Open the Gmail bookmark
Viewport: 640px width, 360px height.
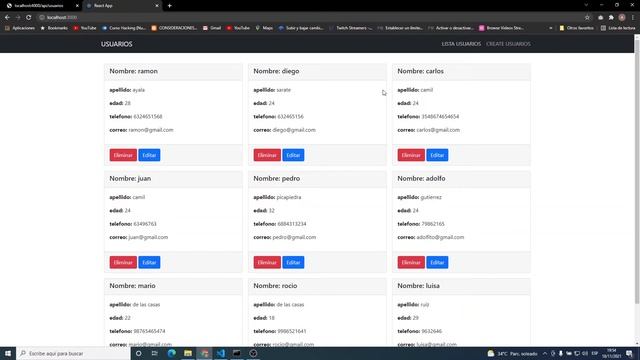pos(212,28)
